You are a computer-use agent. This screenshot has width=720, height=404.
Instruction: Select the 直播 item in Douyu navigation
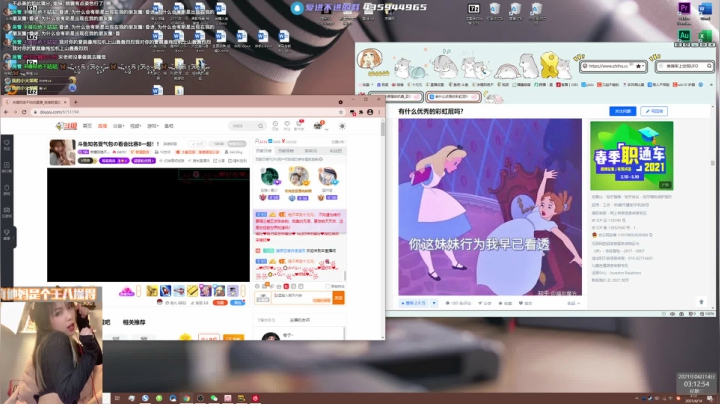click(x=102, y=126)
